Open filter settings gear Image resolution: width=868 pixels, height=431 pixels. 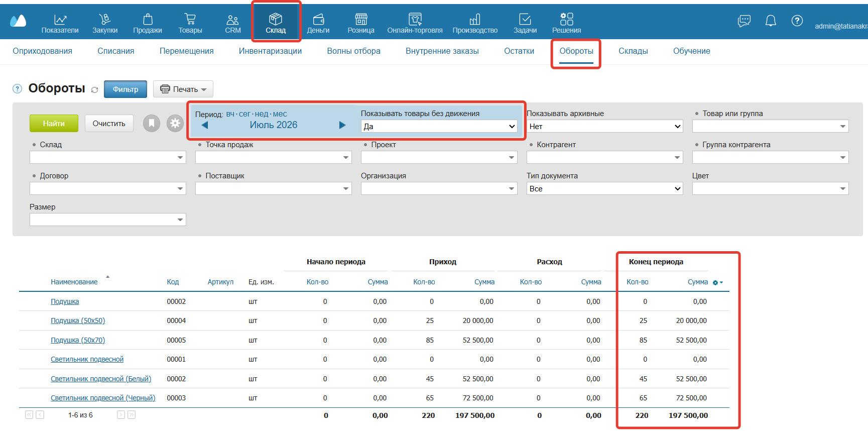(x=175, y=123)
